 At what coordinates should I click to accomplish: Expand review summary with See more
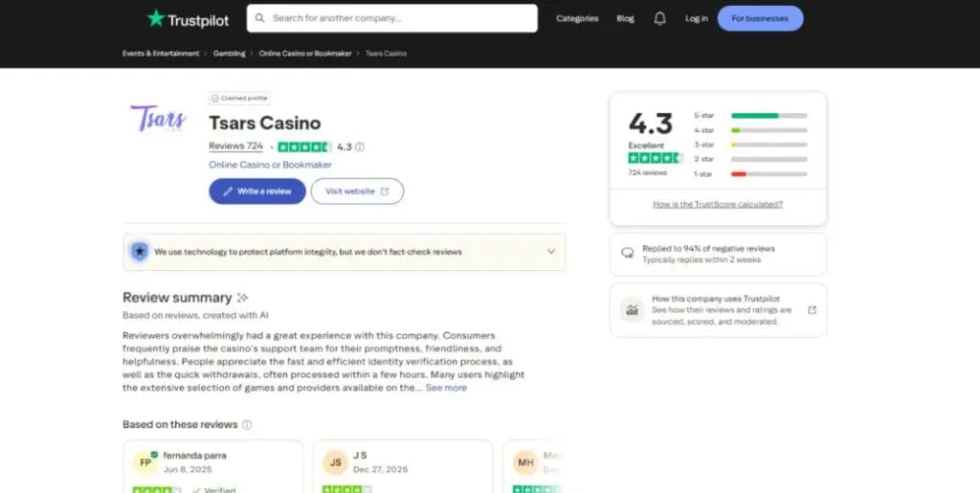446,388
